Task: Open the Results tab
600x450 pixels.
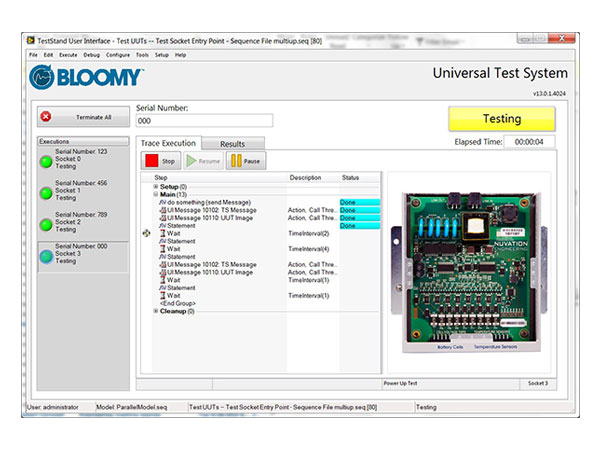Action: pos(233,144)
